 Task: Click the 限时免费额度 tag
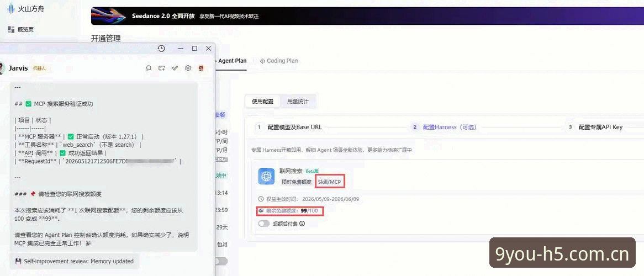[x=297, y=182]
